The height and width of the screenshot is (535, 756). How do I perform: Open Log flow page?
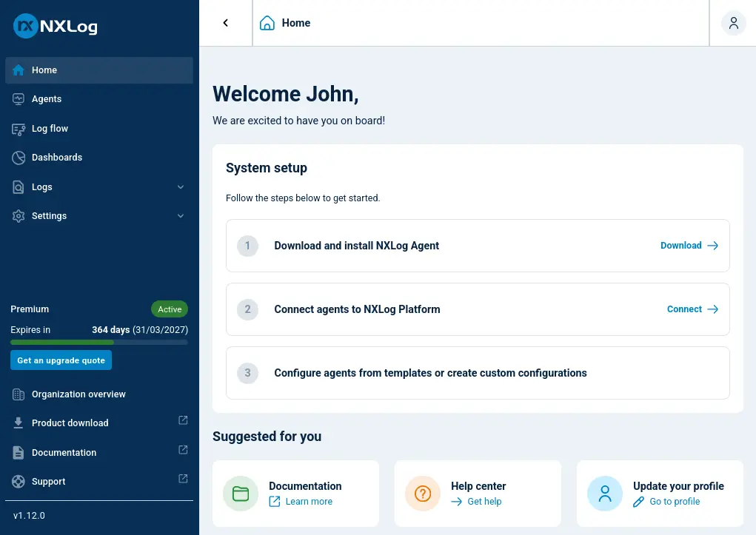point(99,129)
